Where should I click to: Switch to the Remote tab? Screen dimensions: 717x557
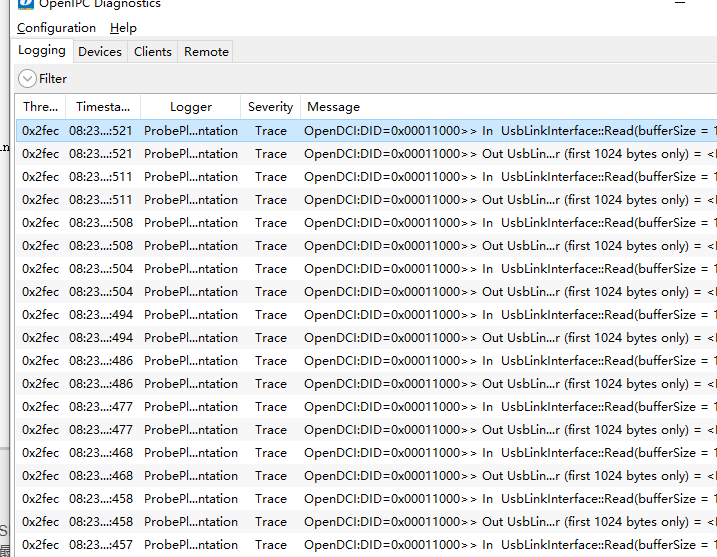coord(206,52)
